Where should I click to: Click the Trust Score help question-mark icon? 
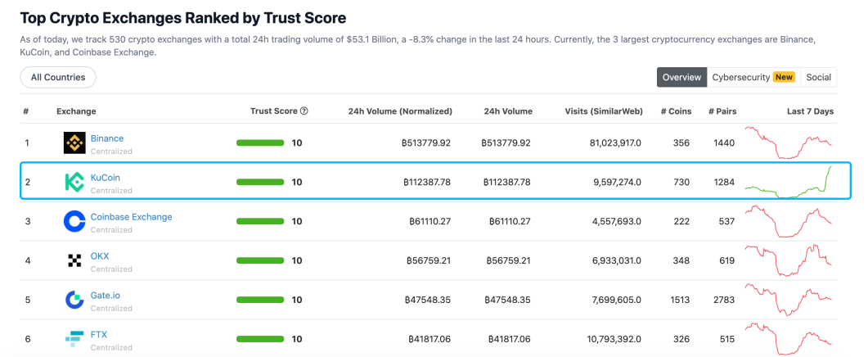[304, 111]
